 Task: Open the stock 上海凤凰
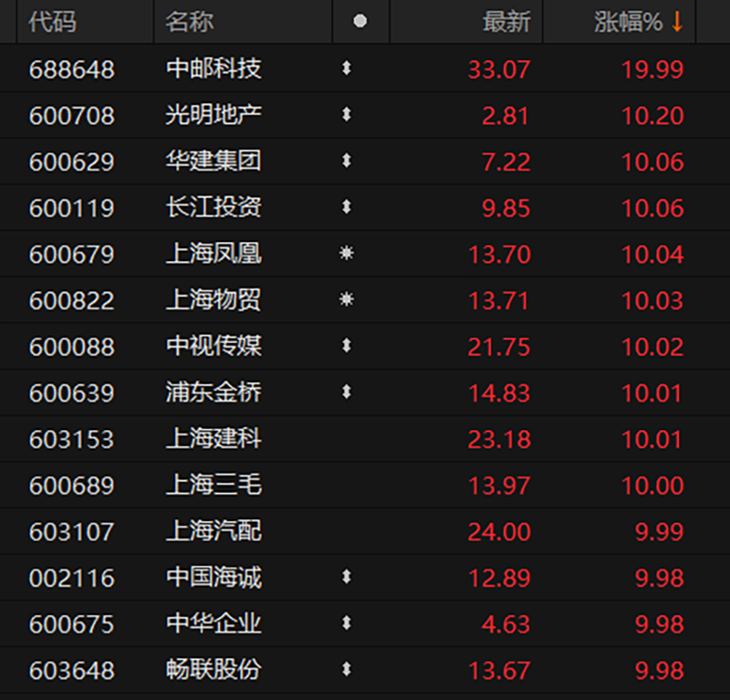[x=214, y=254]
